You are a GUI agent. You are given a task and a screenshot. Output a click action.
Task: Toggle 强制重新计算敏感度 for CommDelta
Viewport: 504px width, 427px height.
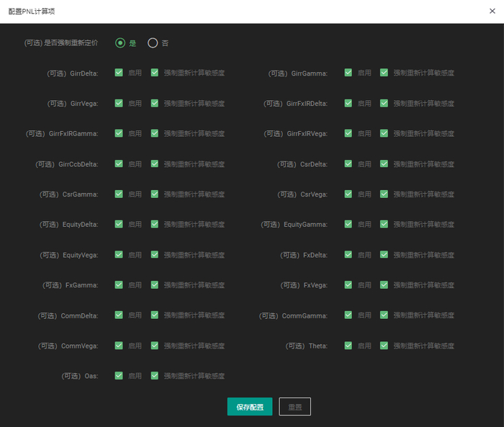pos(155,315)
